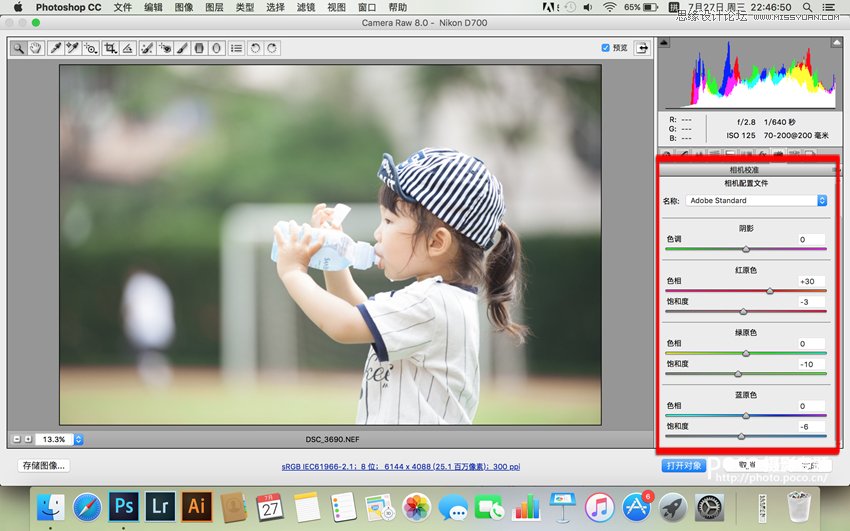Open Illustrator from the Dock
Image resolution: width=850 pixels, height=531 pixels.
tap(197, 506)
